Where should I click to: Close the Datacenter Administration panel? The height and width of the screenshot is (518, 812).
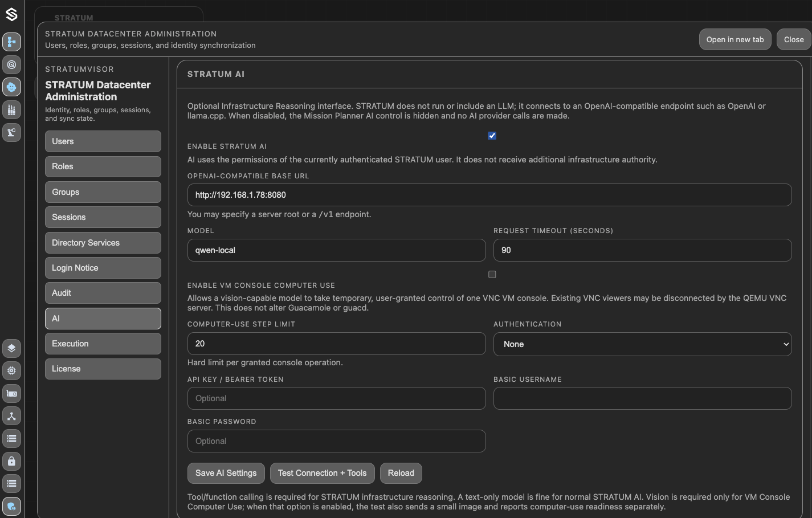click(x=794, y=39)
